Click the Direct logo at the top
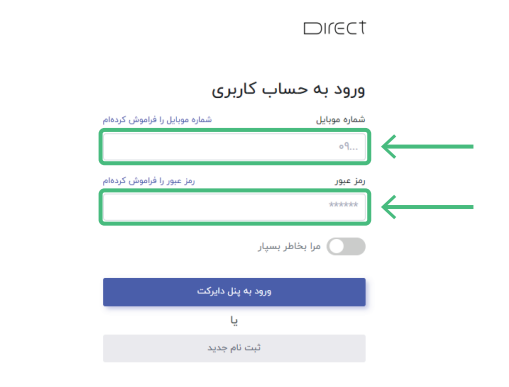509x387 pixels. pyautogui.click(x=334, y=28)
